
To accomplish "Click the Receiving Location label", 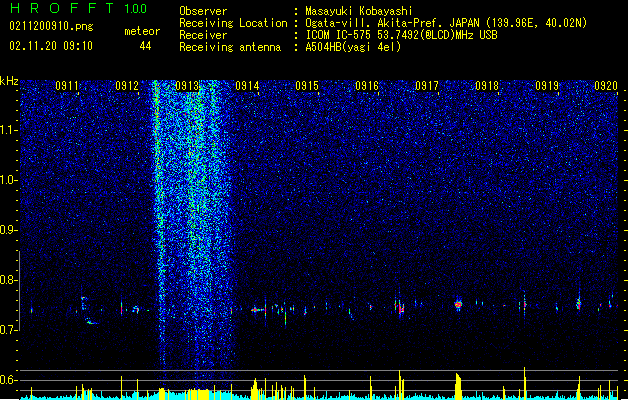I will tap(233, 23).
